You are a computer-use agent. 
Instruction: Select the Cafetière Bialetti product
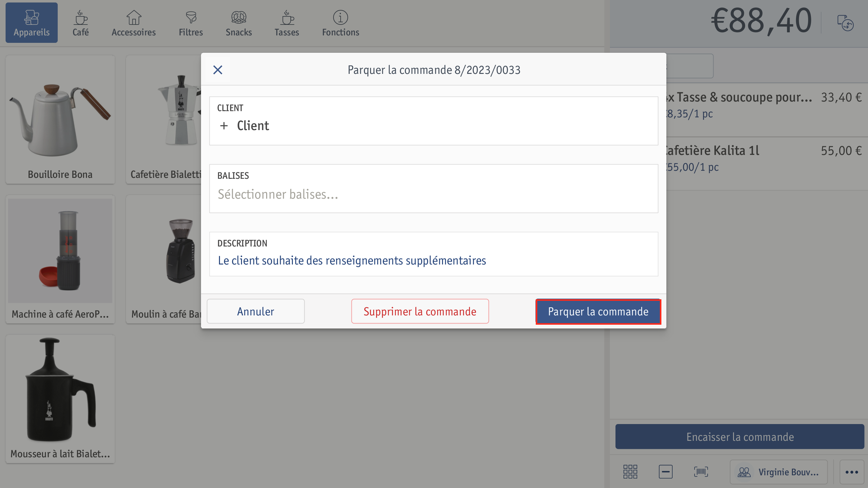click(164, 120)
